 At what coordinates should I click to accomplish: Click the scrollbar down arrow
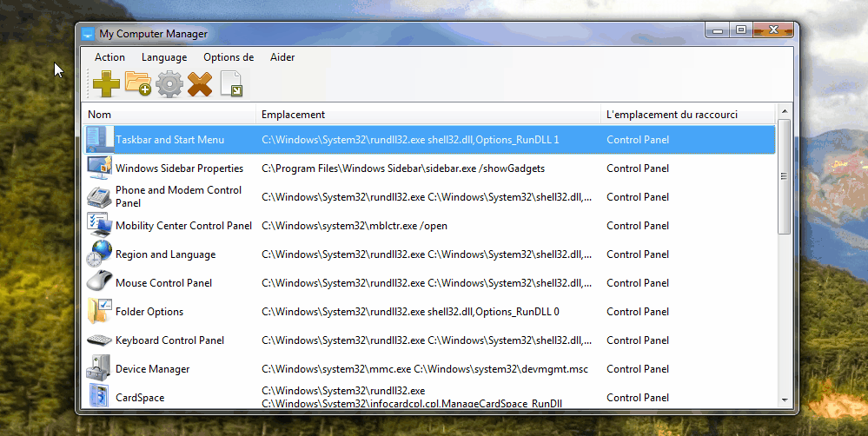click(785, 400)
